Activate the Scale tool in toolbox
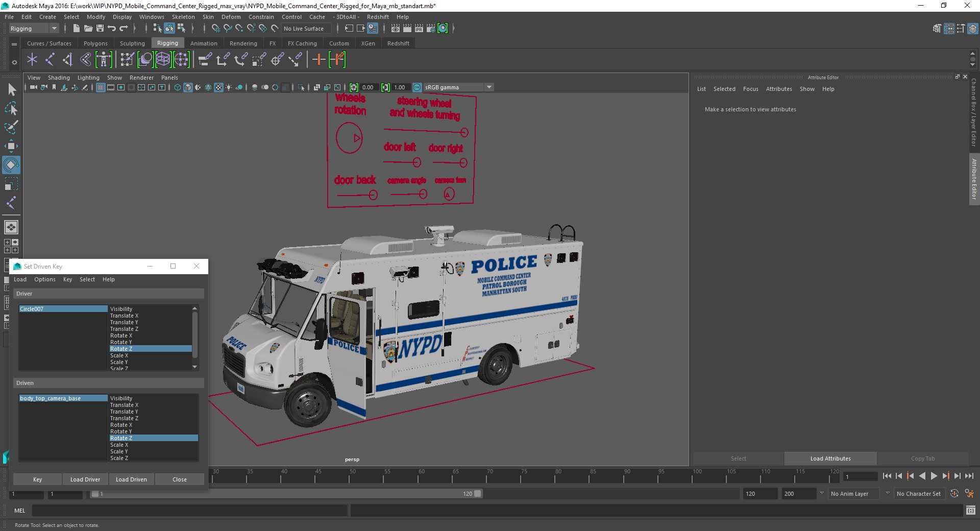Image resolution: width=980 pixels, height=531 pixels. point(11,184)
